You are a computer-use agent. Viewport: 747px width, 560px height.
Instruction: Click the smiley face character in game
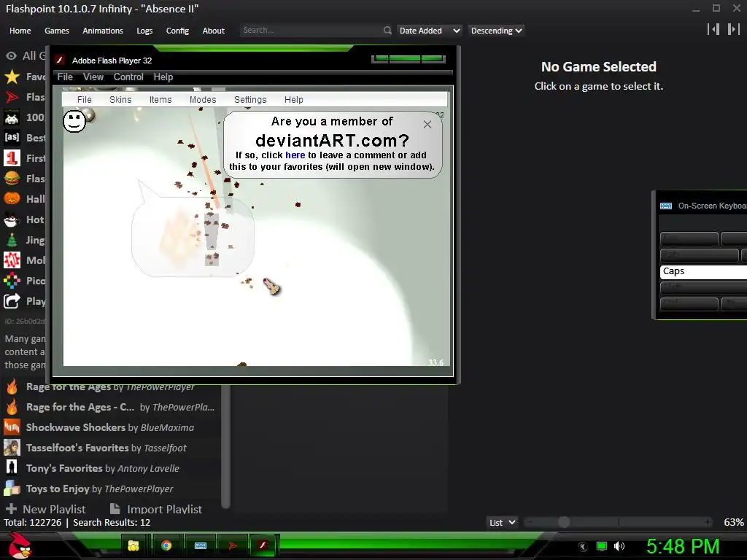74,122
